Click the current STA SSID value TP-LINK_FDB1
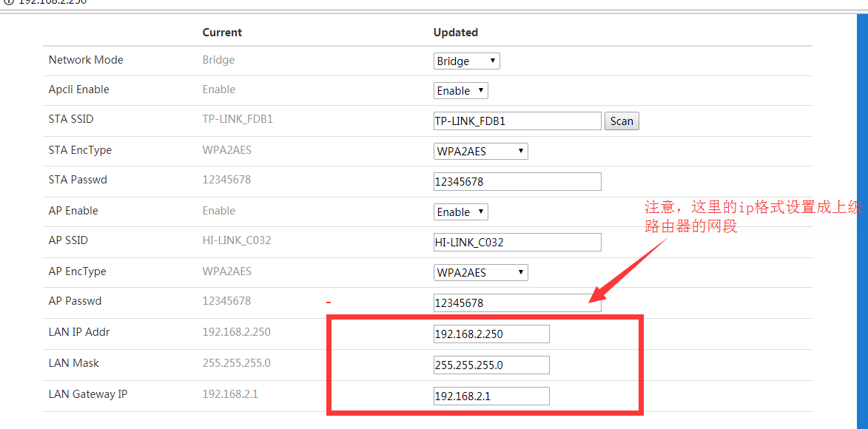The width and height of the screenshot is (868, 429). click(x=238, y=119)
